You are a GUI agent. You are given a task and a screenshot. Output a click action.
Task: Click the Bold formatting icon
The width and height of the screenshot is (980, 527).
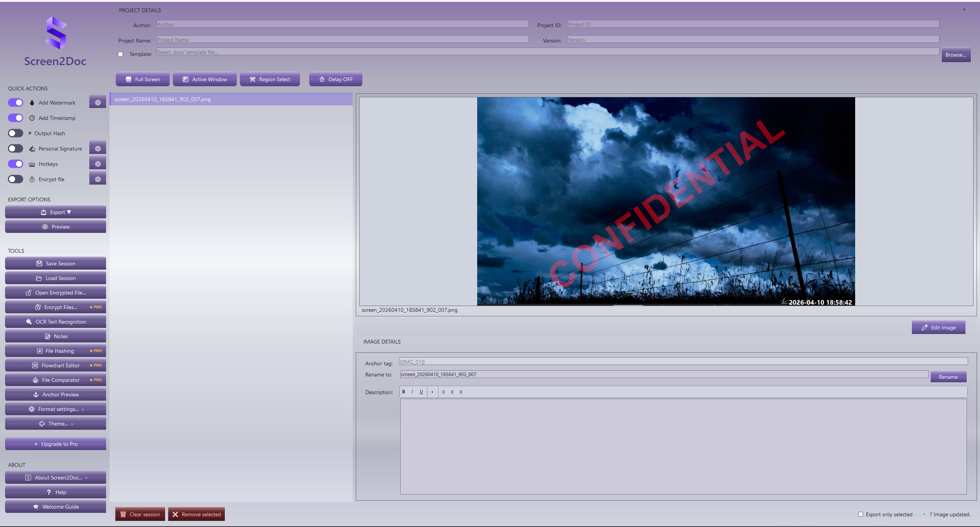(404, 392)
